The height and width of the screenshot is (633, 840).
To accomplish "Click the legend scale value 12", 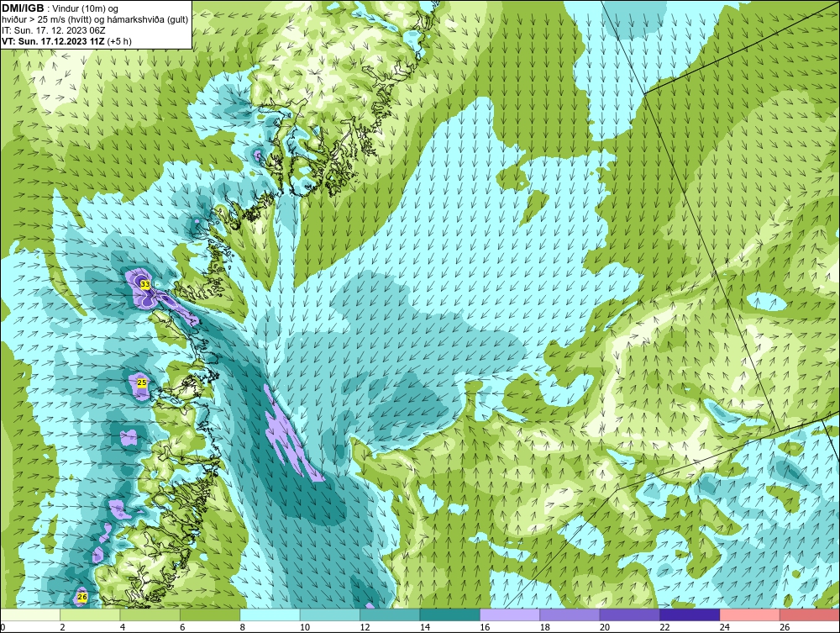I will click(365, 627).
